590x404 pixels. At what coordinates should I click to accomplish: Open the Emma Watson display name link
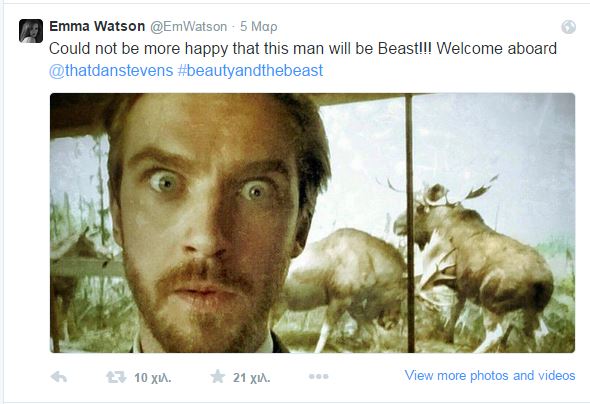(x=97, y=26)
